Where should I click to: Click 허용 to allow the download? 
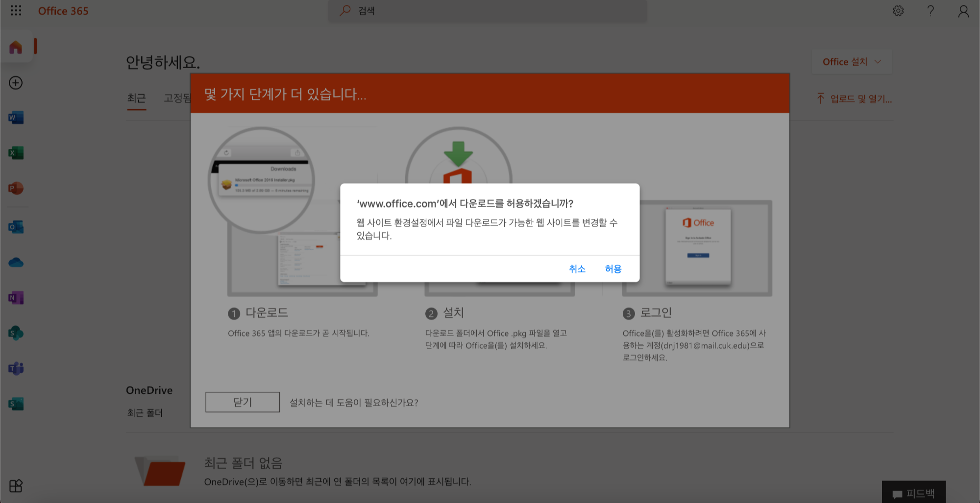click(613, 268)
